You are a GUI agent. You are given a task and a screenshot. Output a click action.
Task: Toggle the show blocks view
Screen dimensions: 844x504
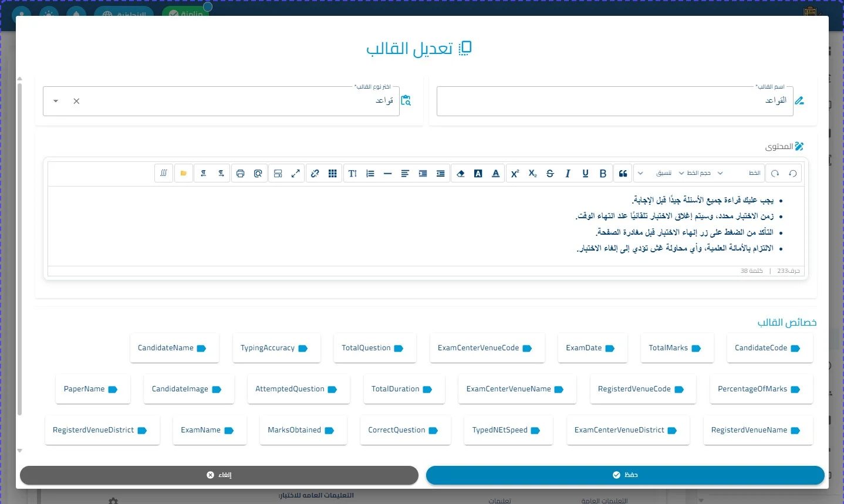(x=278, y=173)
